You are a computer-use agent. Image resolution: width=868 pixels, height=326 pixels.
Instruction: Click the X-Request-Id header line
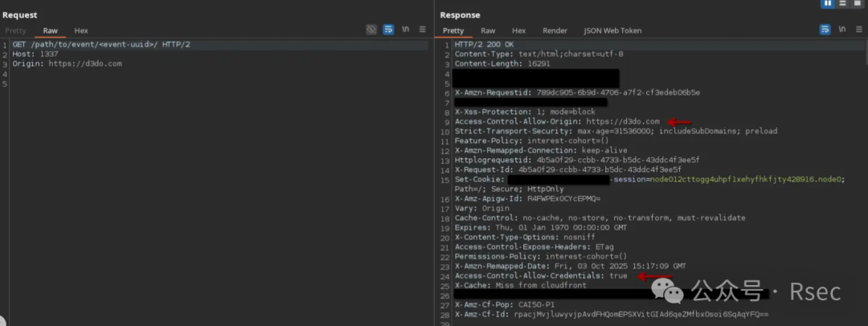click(x=568, y=169)
